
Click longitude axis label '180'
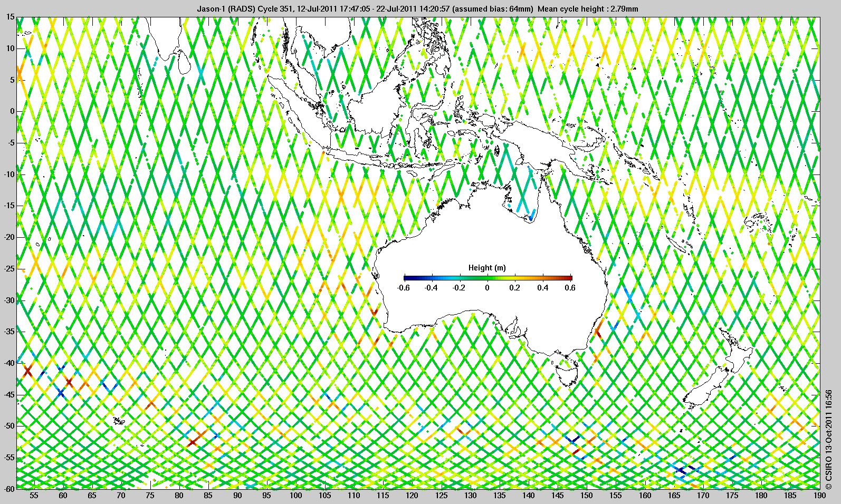coord(761,496)
